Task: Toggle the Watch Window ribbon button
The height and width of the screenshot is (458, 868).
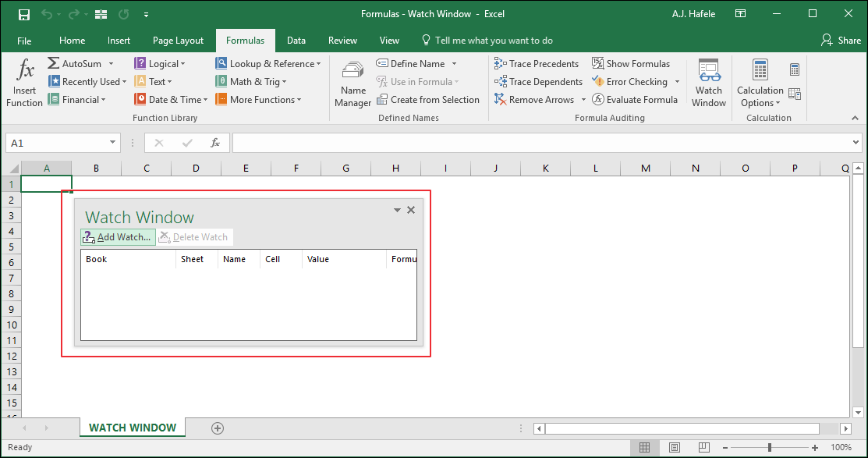Action: (709, 83)
